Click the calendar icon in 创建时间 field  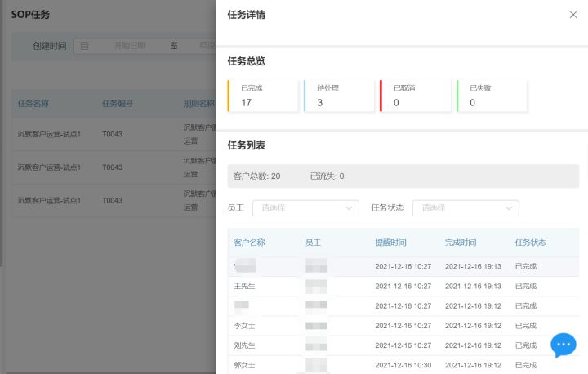pos(84,47)
